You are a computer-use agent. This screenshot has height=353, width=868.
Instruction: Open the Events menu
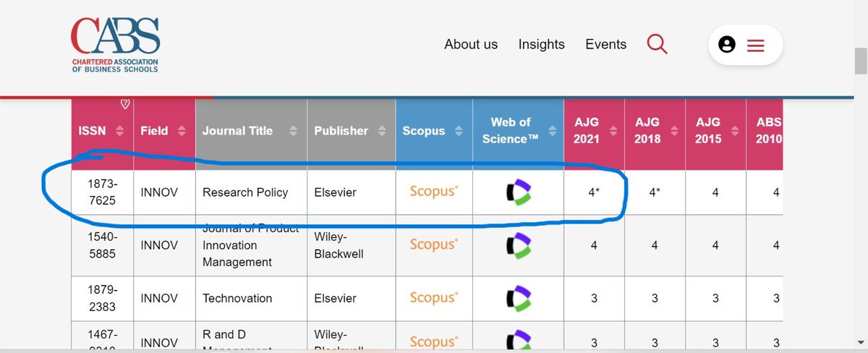point(605,45)
